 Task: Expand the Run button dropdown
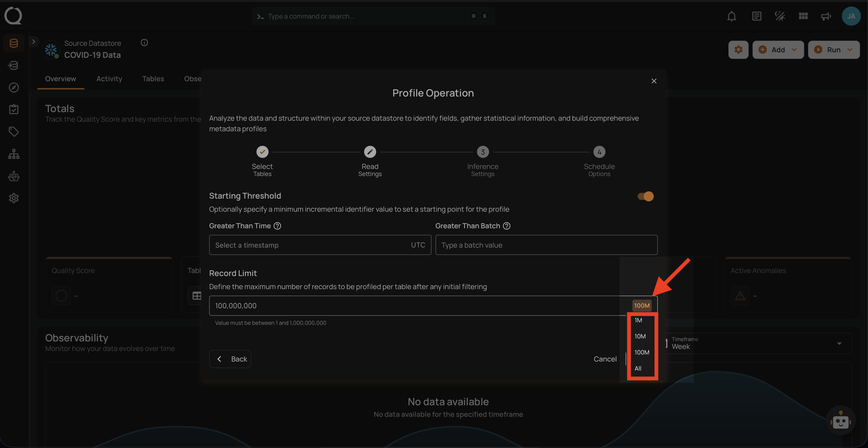(850, 50)
